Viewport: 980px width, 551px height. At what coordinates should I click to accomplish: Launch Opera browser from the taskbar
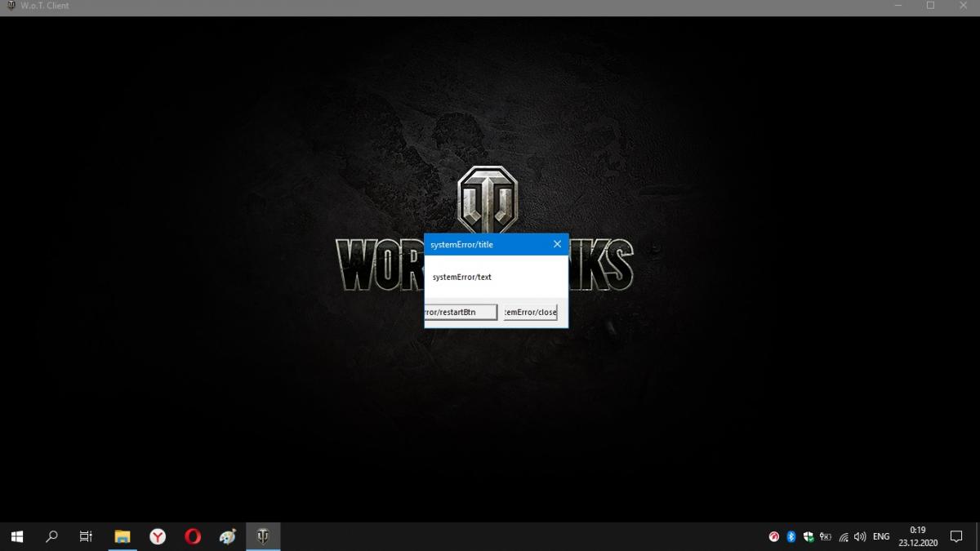pos(193,536)
